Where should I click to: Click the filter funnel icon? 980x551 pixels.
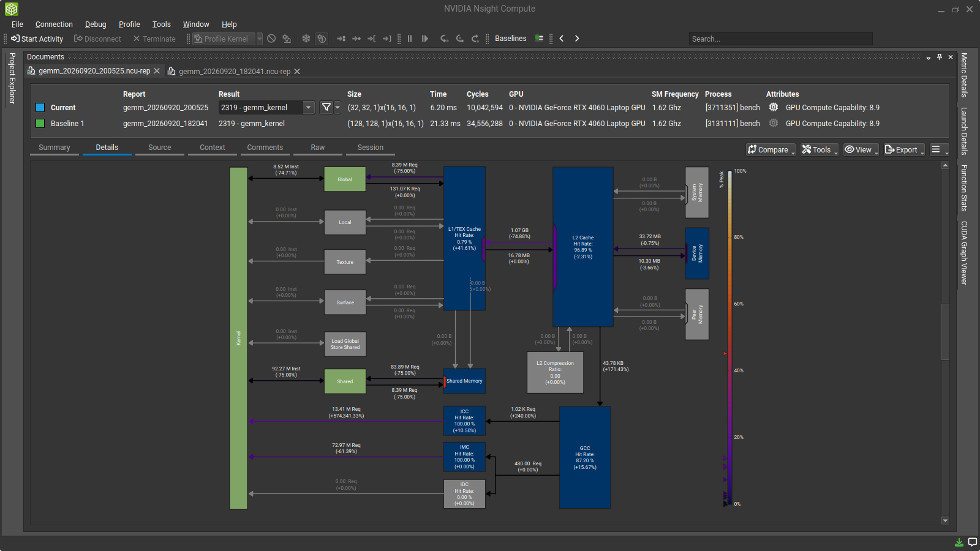pos(326,108)
